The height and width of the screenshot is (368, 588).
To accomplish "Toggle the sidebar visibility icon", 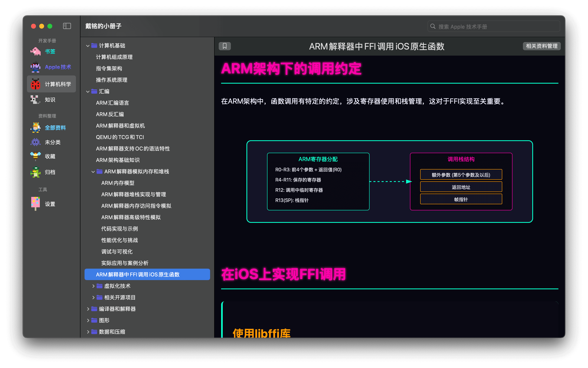I will [x=67, y=26].
